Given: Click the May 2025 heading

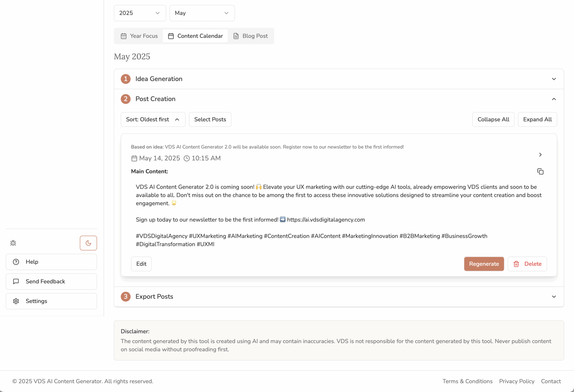Looking at the screenshot, I should tap(132, 56).
